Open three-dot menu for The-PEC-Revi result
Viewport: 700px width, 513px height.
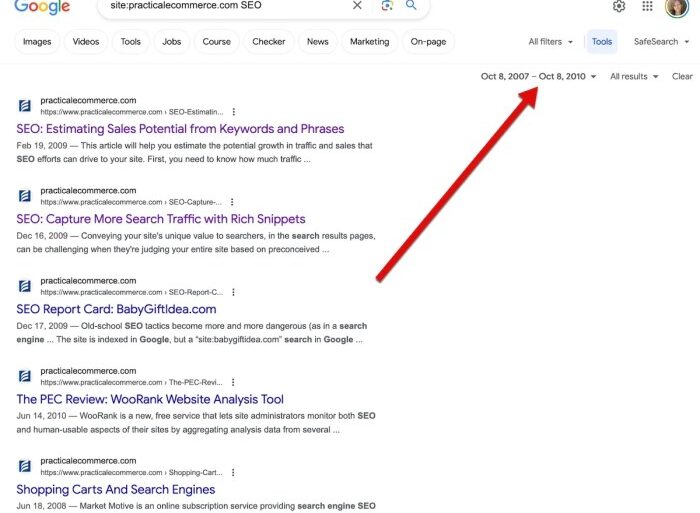click(x=233, y=382)
